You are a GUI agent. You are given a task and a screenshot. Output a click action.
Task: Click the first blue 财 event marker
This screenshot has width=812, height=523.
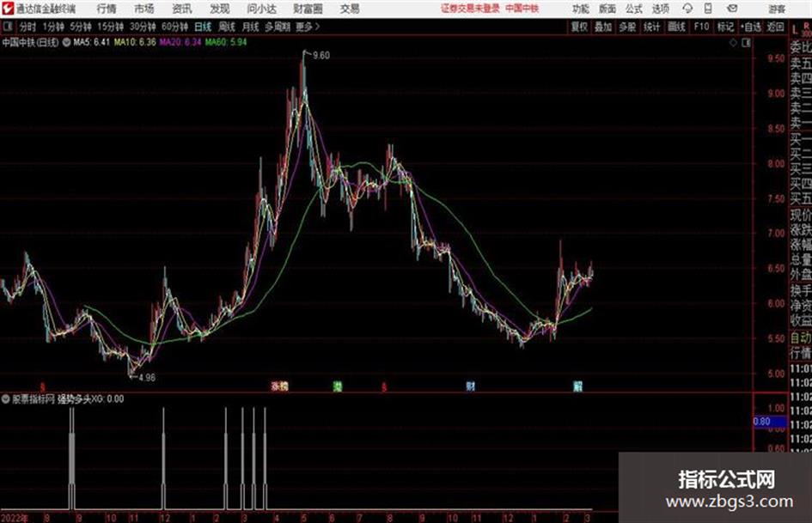pyautogui.click(x=470, y=386)
